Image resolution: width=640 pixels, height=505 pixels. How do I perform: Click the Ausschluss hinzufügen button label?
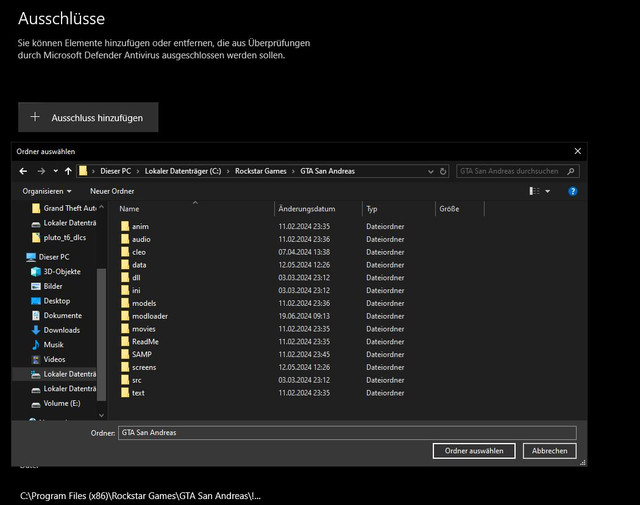[x=97, y=118]
